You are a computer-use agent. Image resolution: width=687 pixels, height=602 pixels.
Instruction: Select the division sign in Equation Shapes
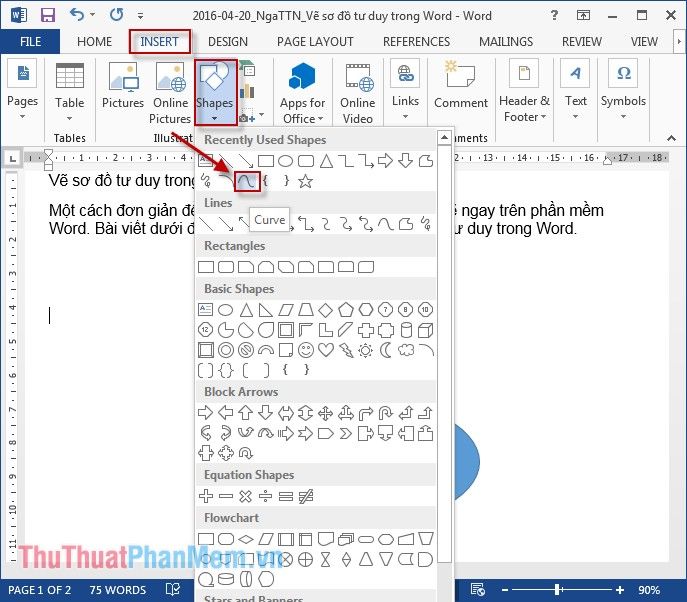266,496
